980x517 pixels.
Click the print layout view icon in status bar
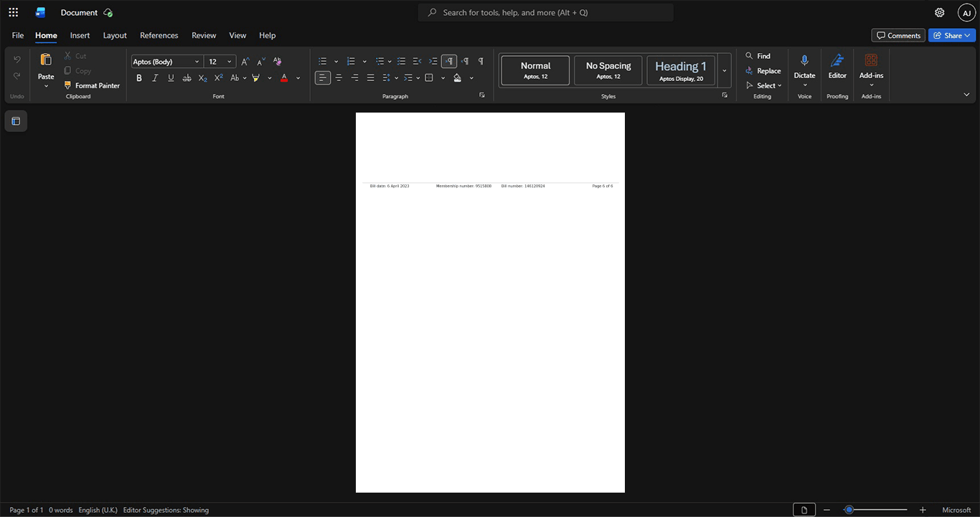(804, 510)
